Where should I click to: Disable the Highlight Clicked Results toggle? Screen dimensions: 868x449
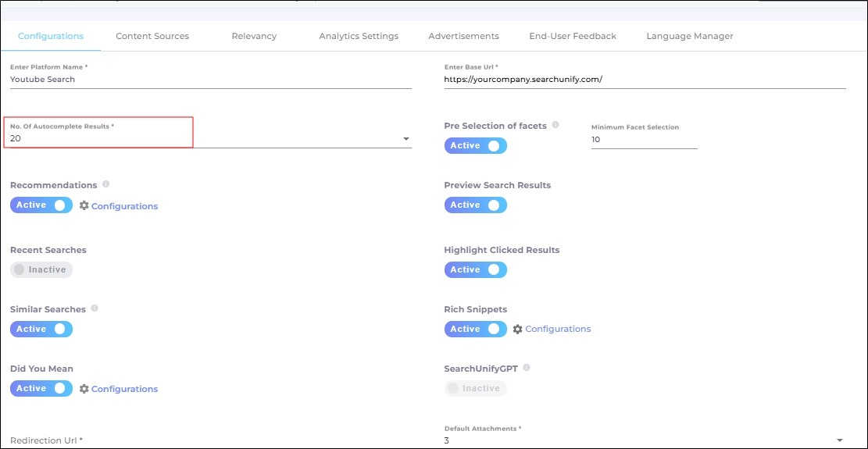pos(476,269)
